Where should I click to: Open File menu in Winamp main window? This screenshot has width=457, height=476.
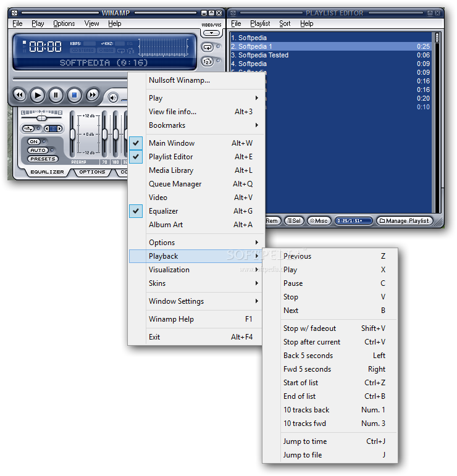pyautogui.click(x=18, y=23)
